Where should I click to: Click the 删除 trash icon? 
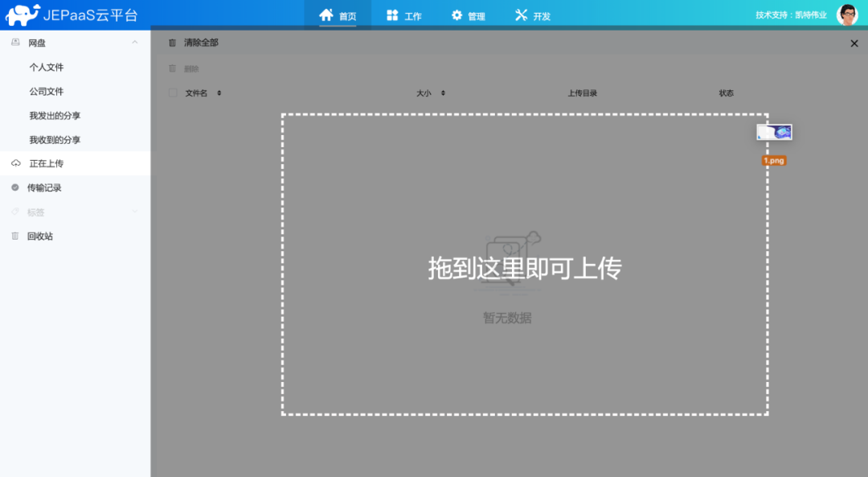coord(172,68)
